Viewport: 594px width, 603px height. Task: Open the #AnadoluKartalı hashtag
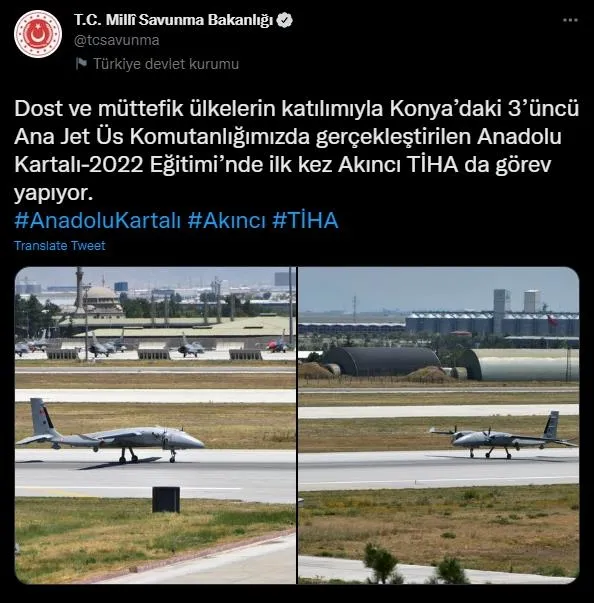click(x=97, y=220)
